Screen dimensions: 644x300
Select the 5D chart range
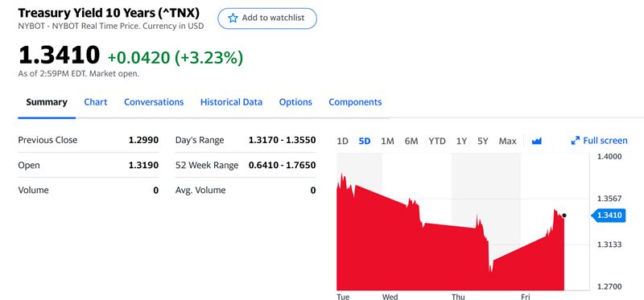[x=365, y=142]
